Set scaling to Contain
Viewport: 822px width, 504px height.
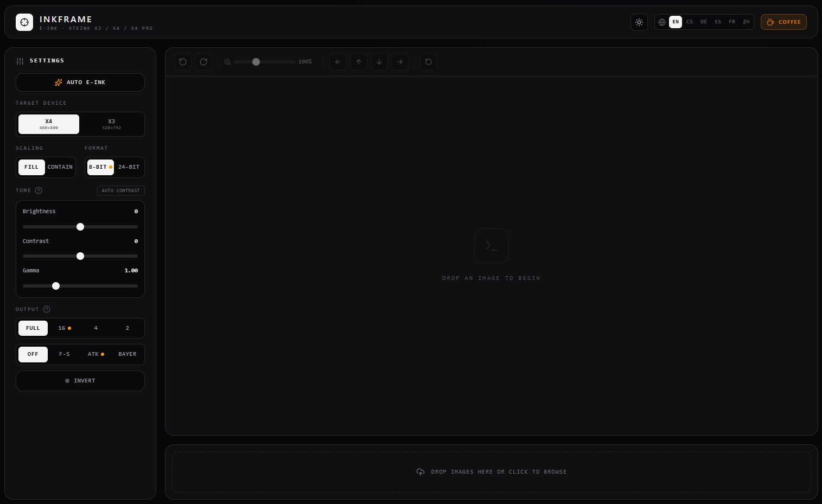(x=60, y=167)
